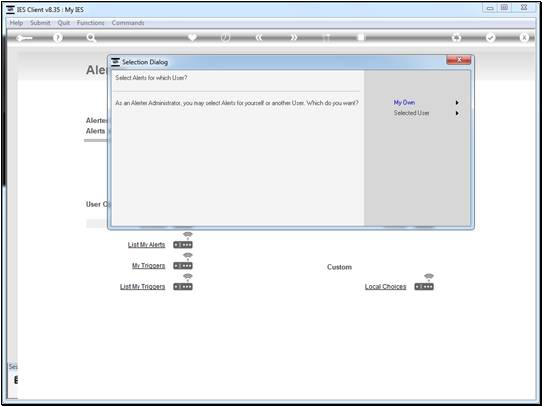Click the heart favorites icon
The width and height of the screenshot is (542, 406).
pyautogui.click(x=192, y=37)
